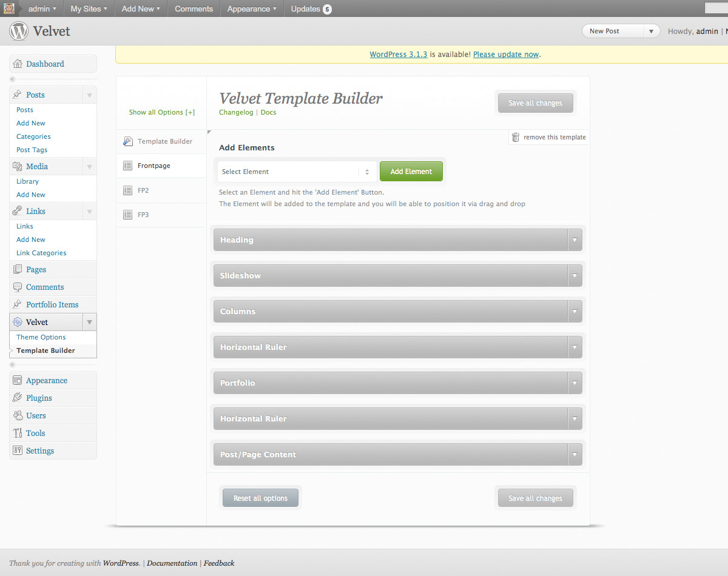This screenshot has width=728, height=576.
Task: Open the Changelog link
Action: 236,112
